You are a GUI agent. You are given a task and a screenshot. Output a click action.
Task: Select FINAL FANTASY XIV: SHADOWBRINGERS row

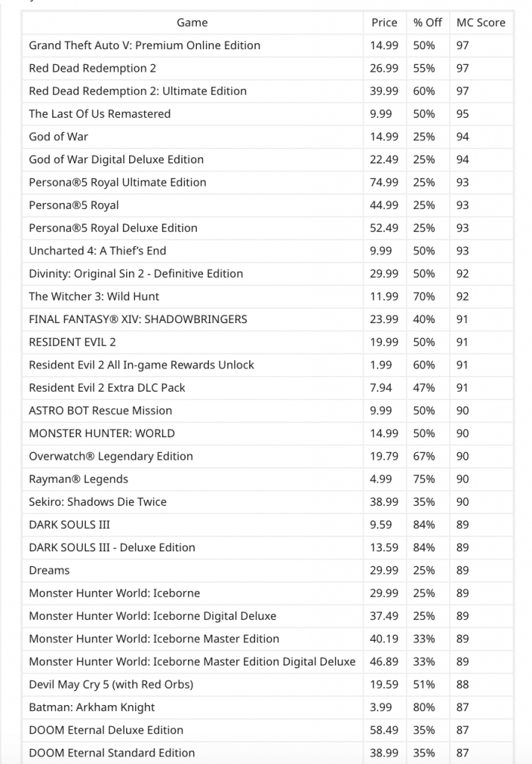[x=267, y=319]
